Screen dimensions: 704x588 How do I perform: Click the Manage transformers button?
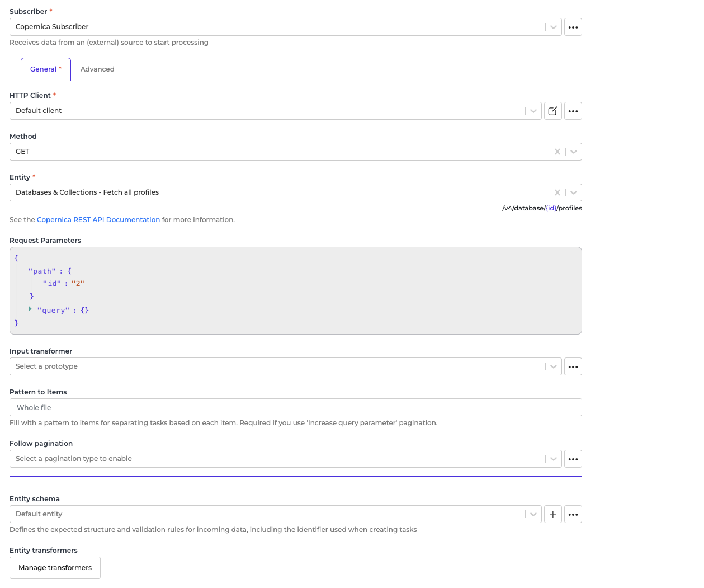tap(55, 567)
